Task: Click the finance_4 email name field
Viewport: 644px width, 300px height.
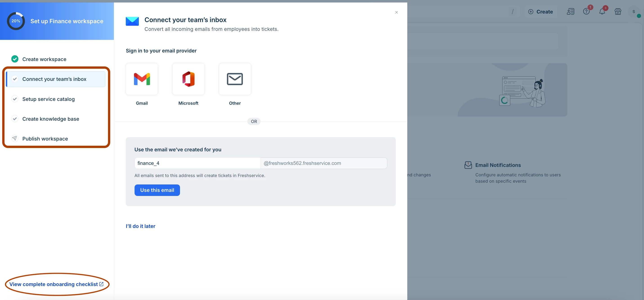Action: [x=197, y=163]
